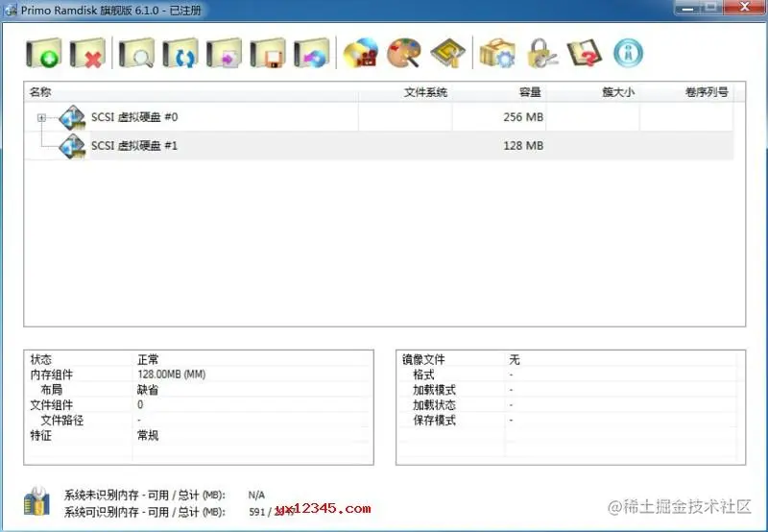This screenshot has width=768, height=532.
Task: Expand the SCSI 虚拟硬盘 #0 tree node
Action: point(41,117)
